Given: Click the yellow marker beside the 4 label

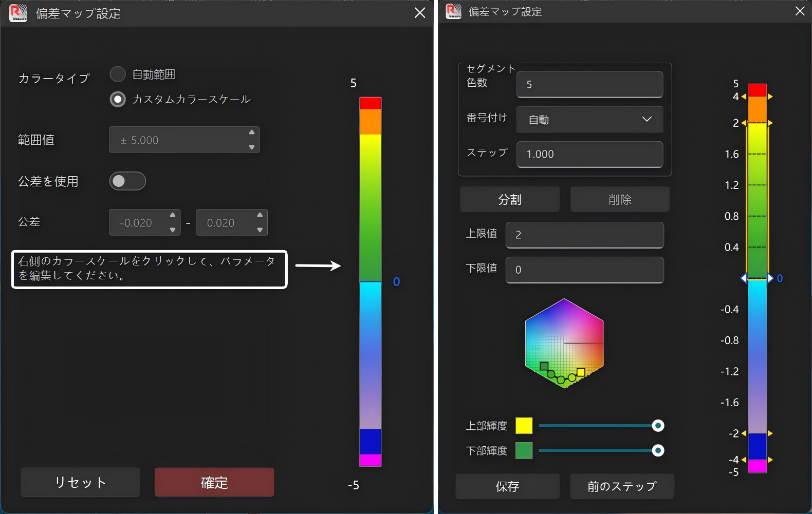Looking at the screenshot, I should point(744,97).
